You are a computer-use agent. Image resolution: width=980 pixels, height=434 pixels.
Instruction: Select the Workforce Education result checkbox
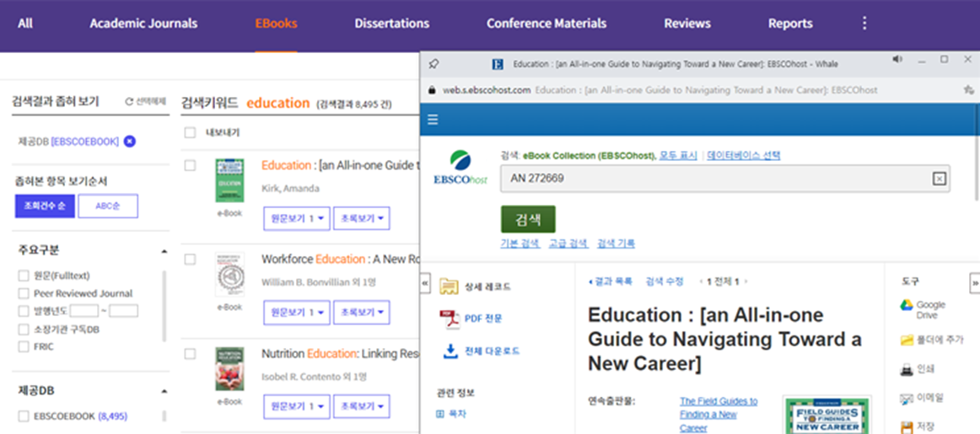click(190, 260)
